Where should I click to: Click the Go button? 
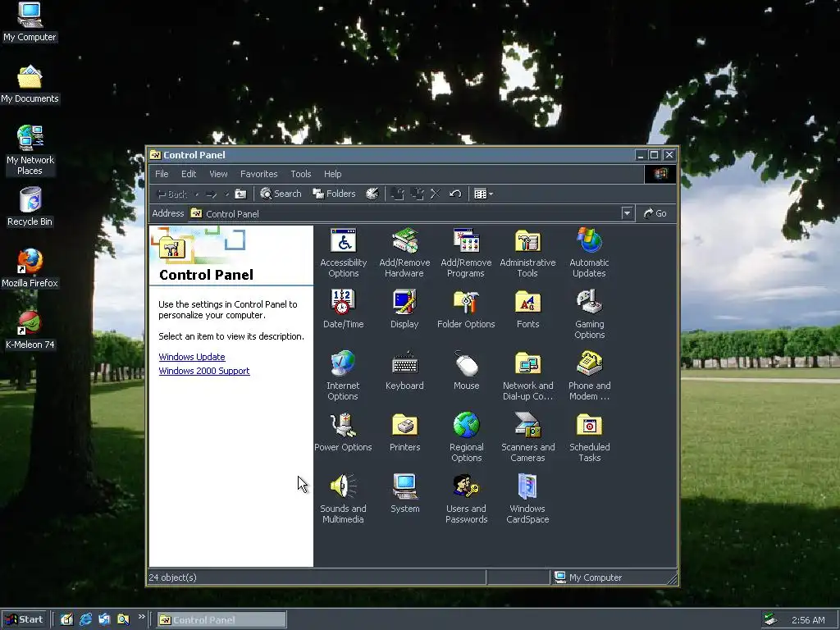655,213
